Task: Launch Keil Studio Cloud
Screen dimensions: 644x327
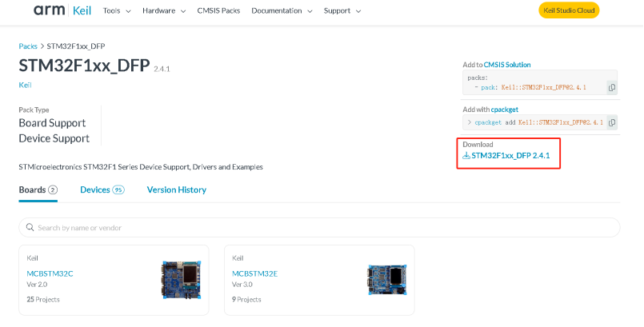Action: click(569, 10)
